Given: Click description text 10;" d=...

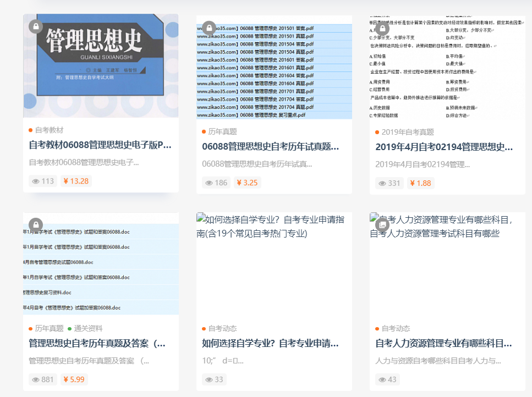Looking at the screenshot, I should coord(223,361).
